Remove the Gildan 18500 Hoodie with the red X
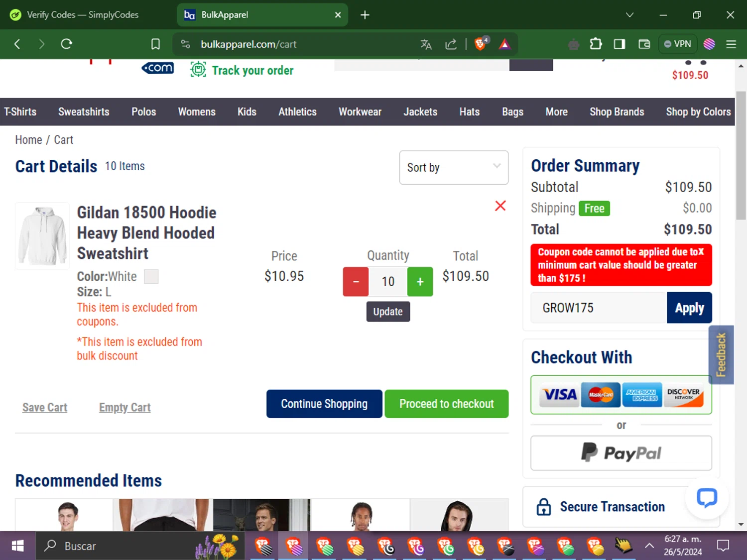 point(500,206)
